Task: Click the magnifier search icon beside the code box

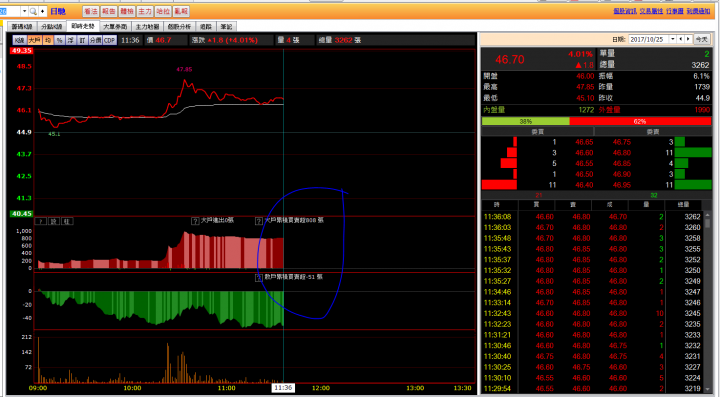Action: coord(33,11)
